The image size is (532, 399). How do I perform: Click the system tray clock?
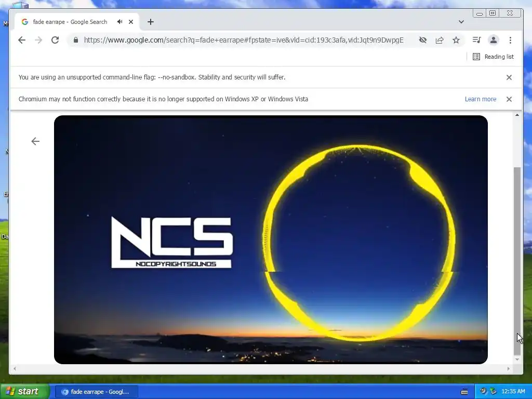[513, 392]
